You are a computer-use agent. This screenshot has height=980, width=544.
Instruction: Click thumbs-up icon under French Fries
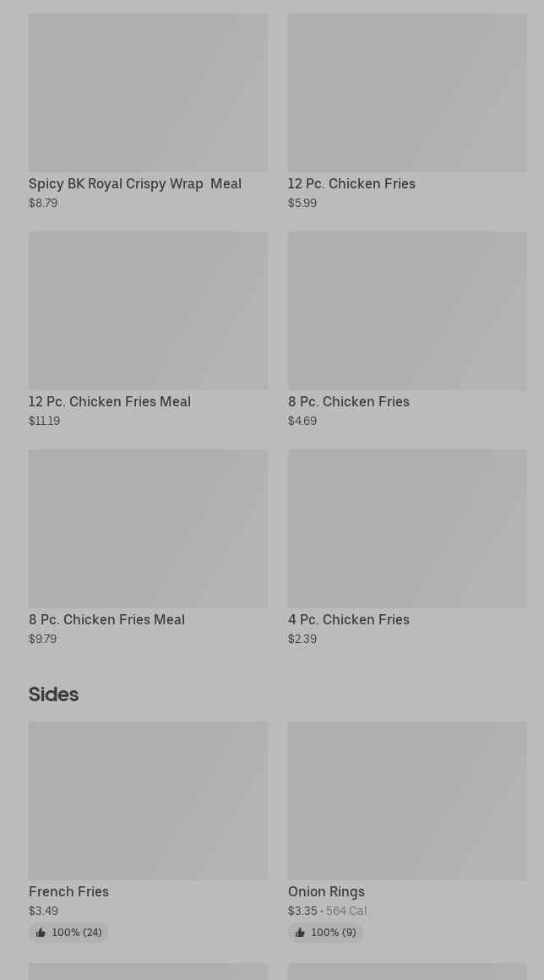41,933
